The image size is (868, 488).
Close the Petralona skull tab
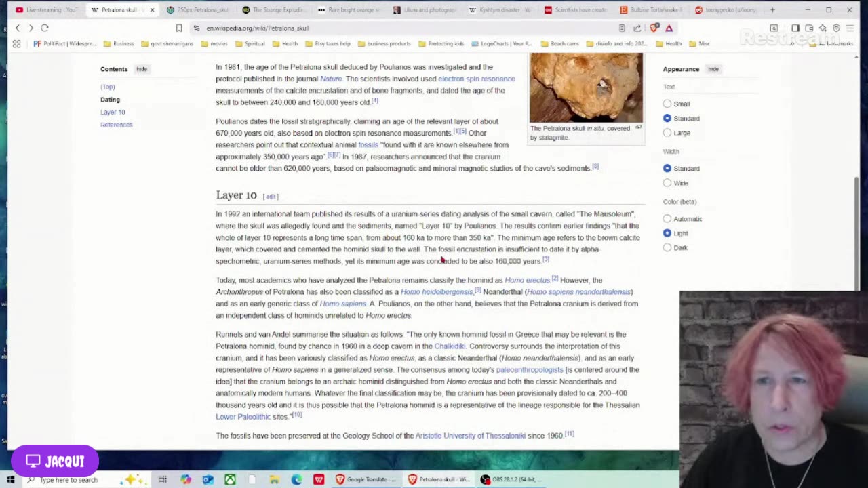[x=152, y=9]
